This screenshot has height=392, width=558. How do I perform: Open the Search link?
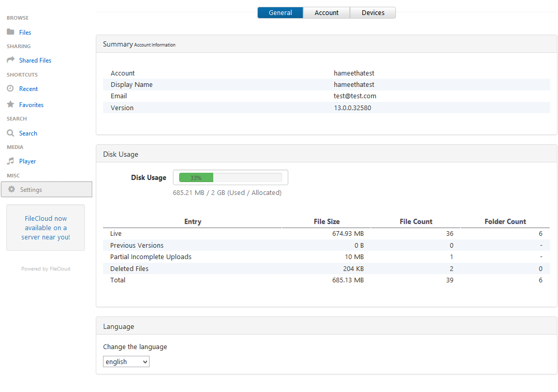pos(28,133)
